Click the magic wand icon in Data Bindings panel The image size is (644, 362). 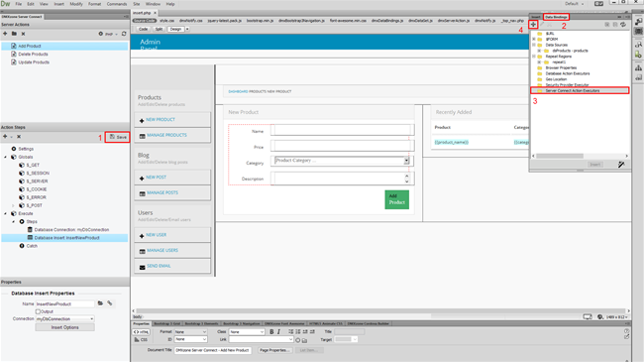[x=621, y=165]
